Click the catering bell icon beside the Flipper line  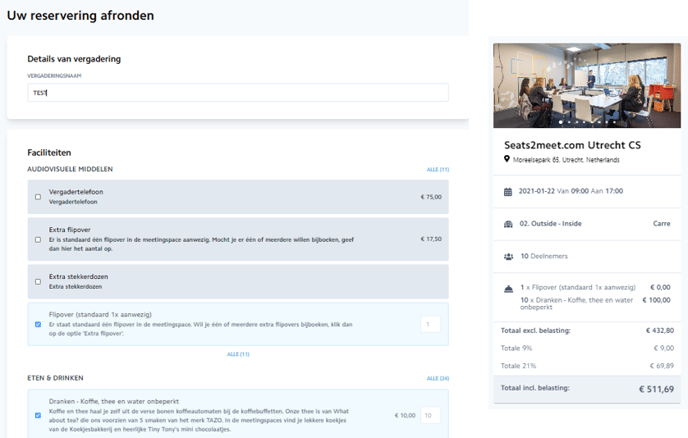click(508, 287)
